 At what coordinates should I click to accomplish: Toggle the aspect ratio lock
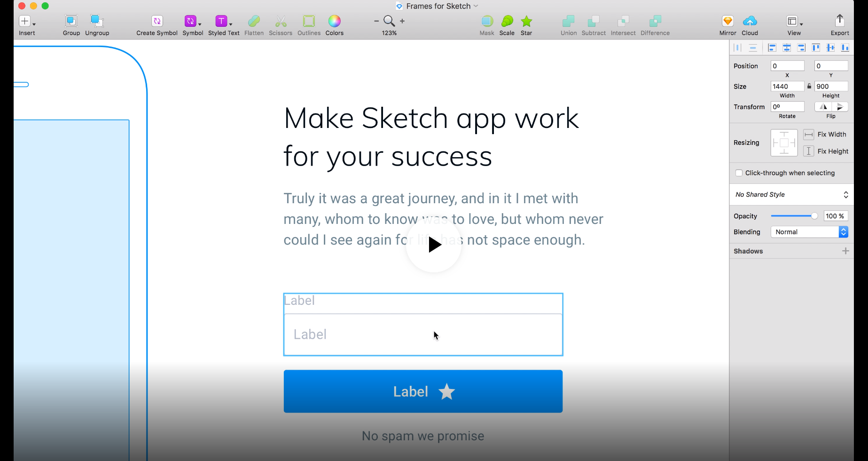[x=809, y=86]
